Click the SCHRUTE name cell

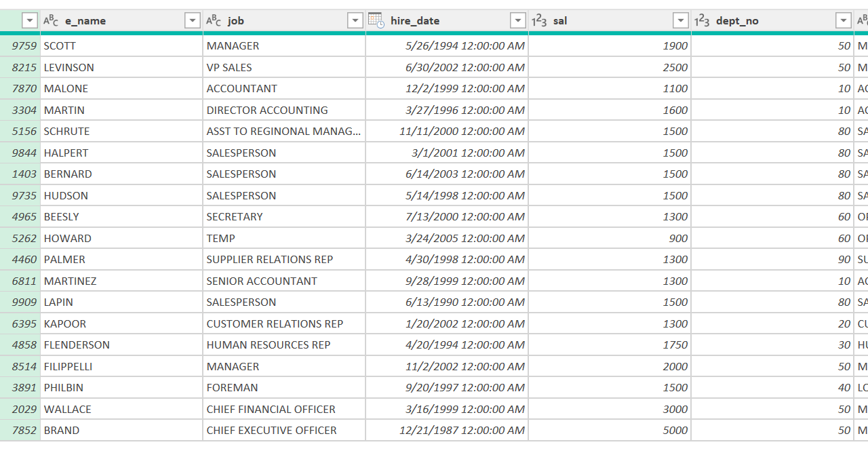[x=121, y=132]
